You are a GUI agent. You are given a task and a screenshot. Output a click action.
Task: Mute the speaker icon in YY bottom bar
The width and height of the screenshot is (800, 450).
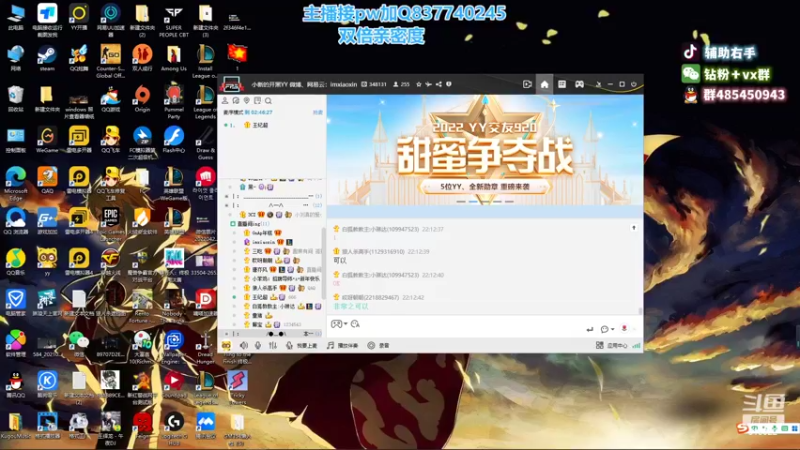click(244, 345)
